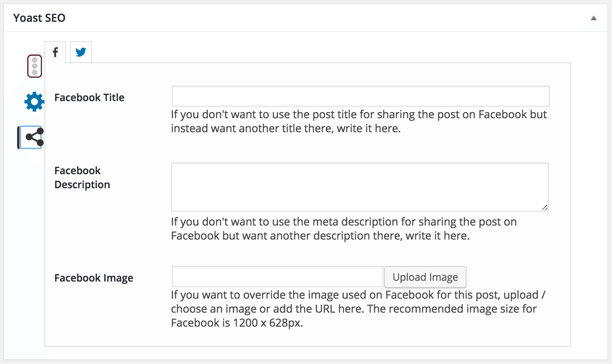This screenshot has height=364, width=612.
Task: Select the Social share icon section
Action: 31,137
